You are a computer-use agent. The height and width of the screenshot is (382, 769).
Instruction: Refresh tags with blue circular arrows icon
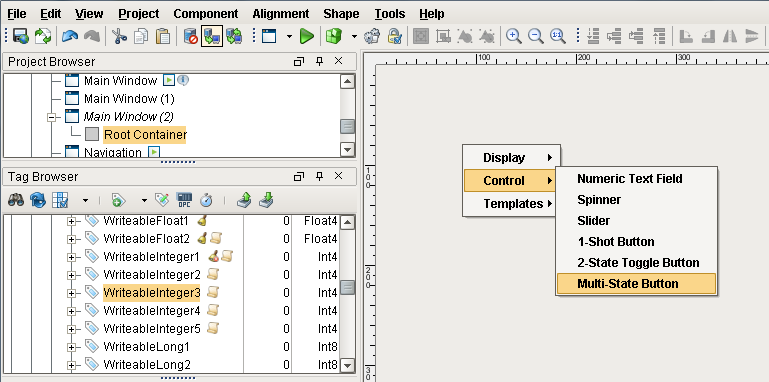pyautogui.click(x=38, y=200)
